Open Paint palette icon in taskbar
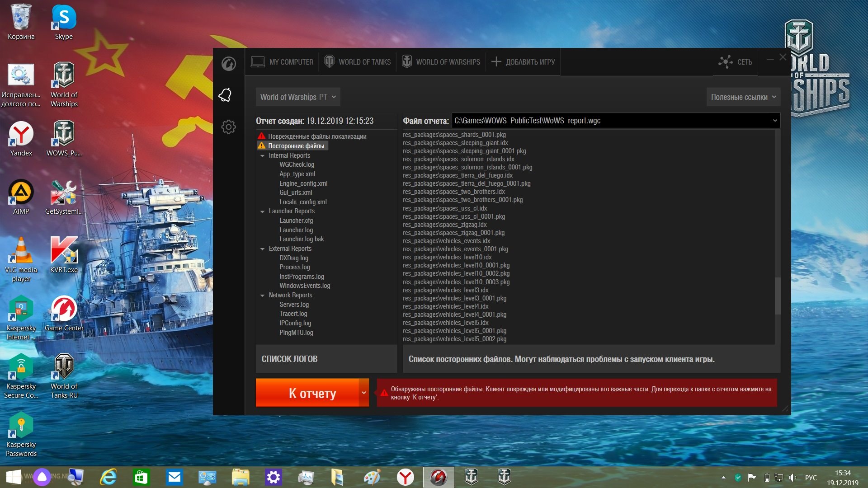This screenshot has width=868, height=488. 372,477
